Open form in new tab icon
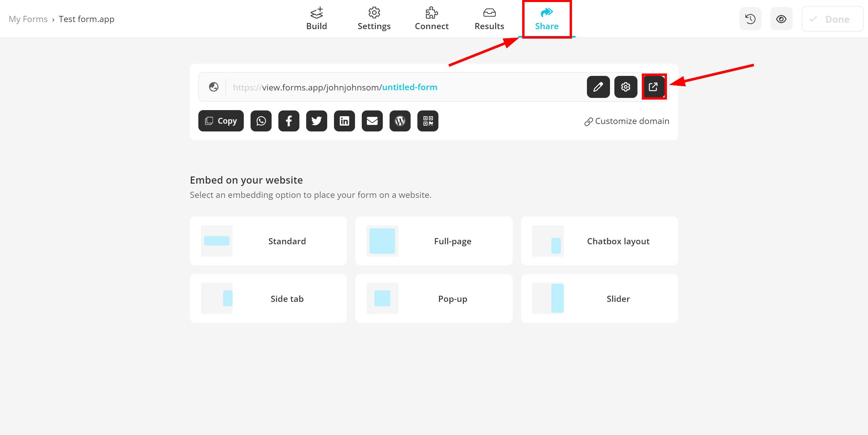This screenshot has height=435, width=868. coord(653,87)
